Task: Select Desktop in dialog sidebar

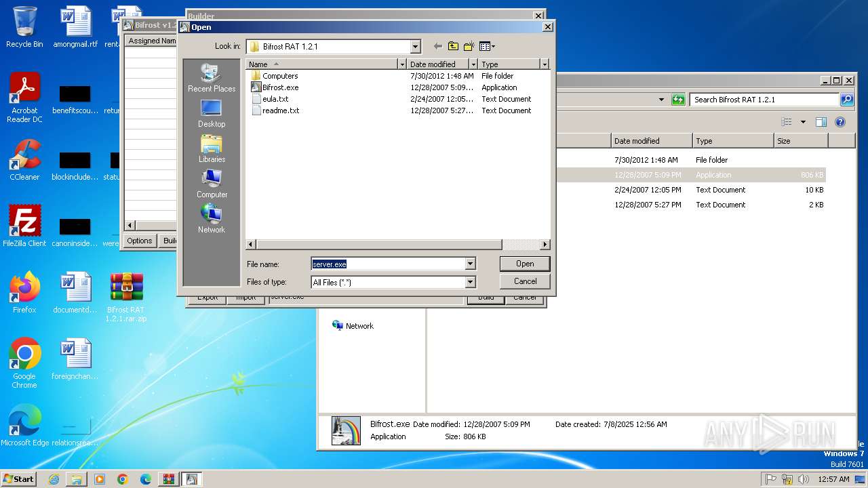Action: pyautogui.click(x=212, y=114)
